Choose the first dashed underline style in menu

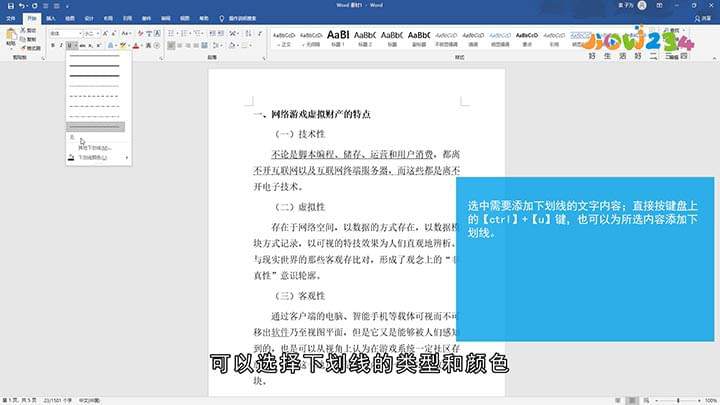[95, 96]
